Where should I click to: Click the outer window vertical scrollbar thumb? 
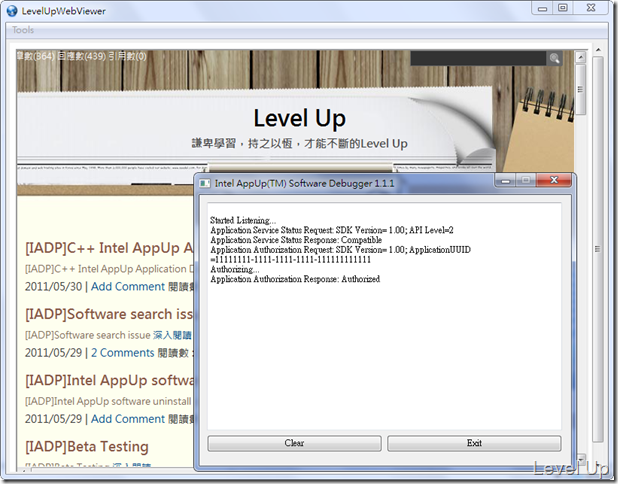coord(598,249)
